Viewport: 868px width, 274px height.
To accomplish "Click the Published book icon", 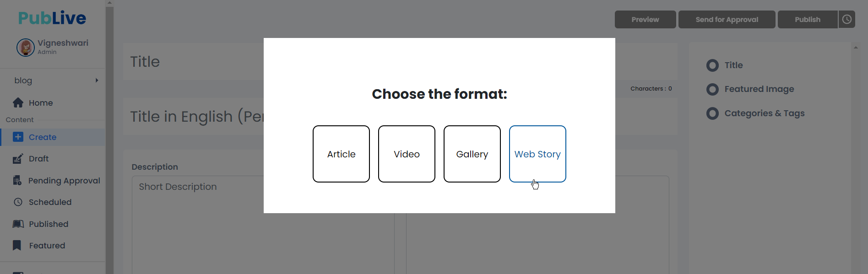I will click(18, 224).
